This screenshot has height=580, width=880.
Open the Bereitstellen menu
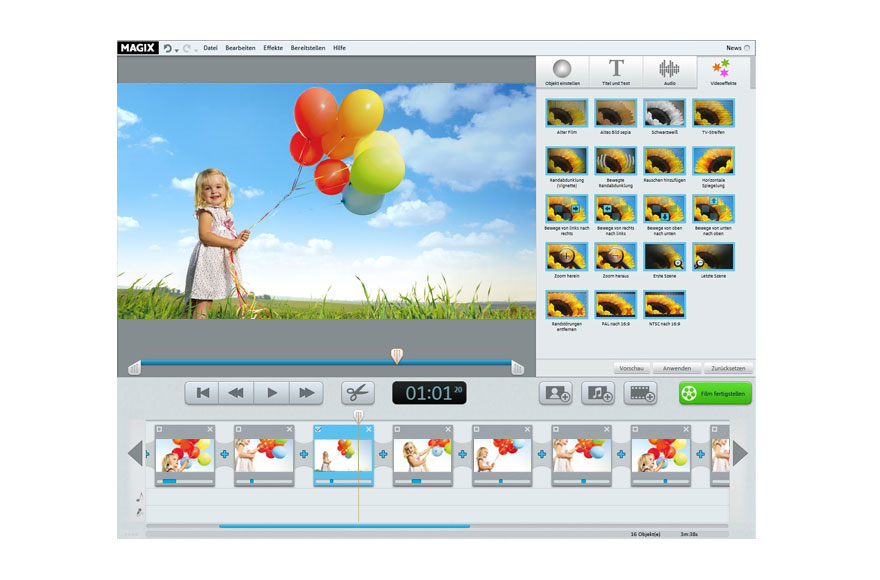308,48
